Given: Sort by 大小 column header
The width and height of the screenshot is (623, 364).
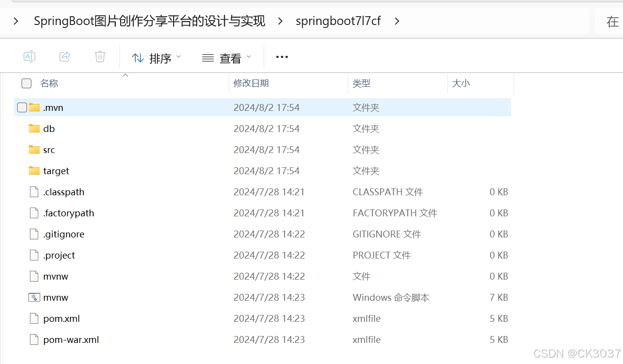Looking at the screenshot, I should click(x=461, y=83).
